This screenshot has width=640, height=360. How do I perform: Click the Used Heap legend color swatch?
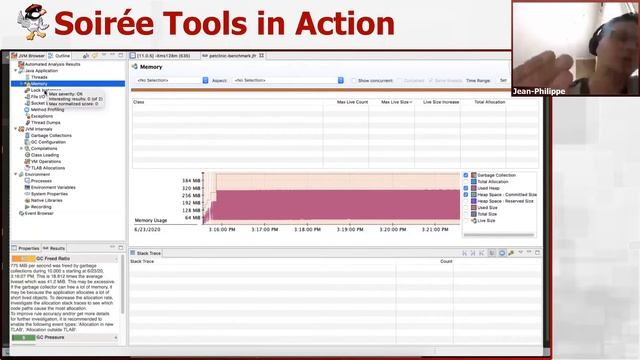pyautogui.click(x=474, y=188)
